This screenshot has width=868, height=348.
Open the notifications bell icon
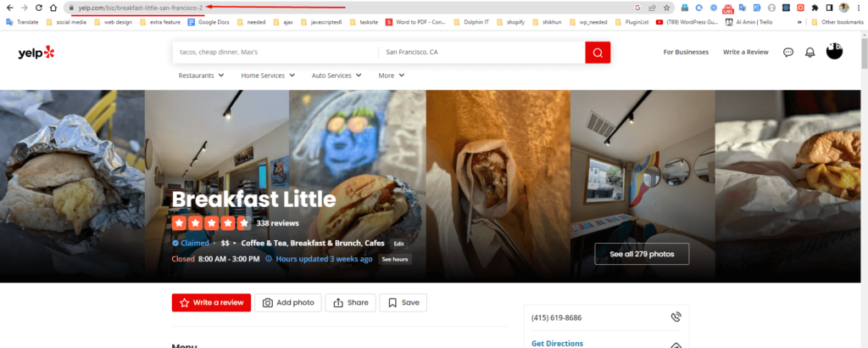[810, 53]
